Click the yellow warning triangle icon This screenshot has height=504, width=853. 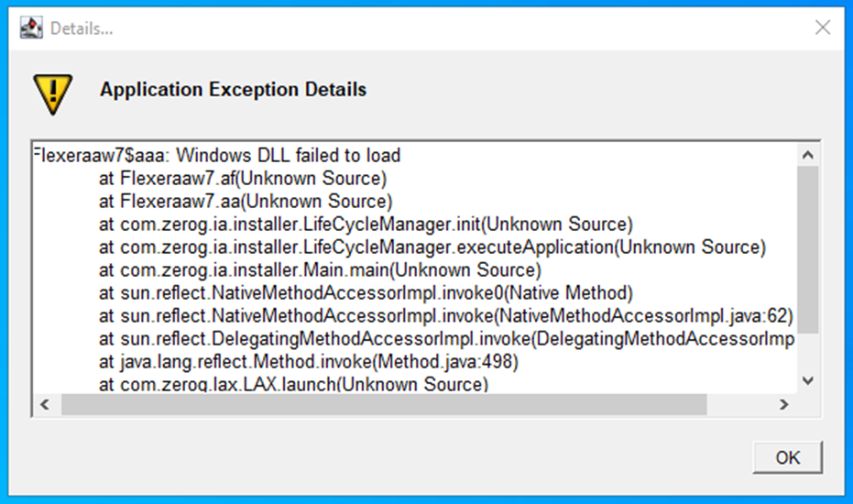[x=52, y=93]
